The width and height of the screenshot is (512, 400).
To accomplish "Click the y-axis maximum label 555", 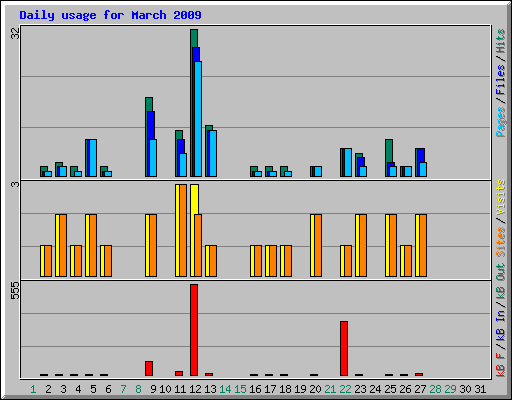I will [x=15, y=290].
